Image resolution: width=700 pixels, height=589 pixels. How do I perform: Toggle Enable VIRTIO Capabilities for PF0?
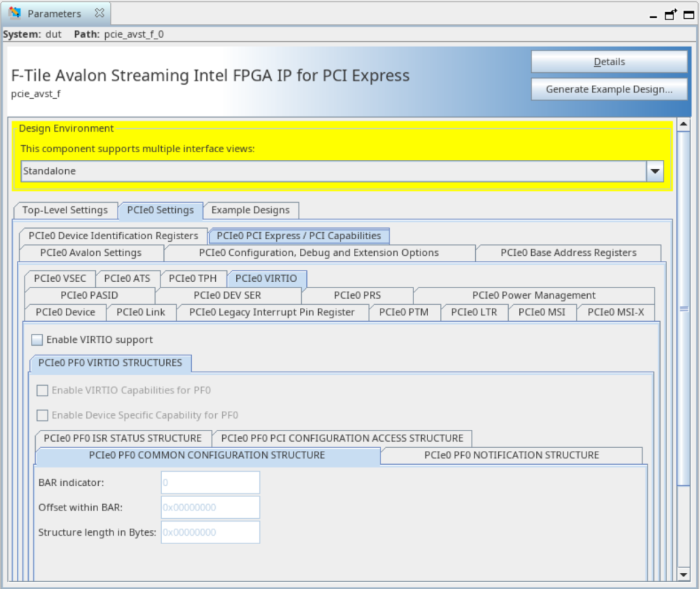43,391
